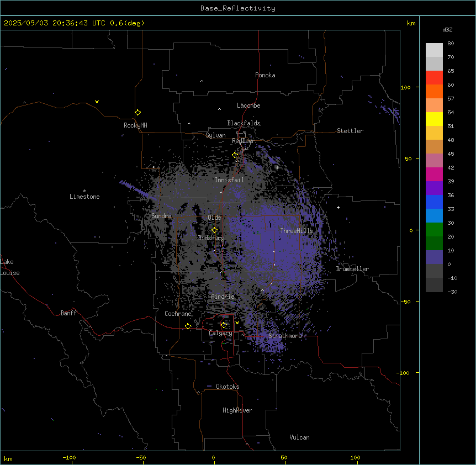Click the Airdrie city label
Screen dimensions: 476x465
tap(223, 297)
